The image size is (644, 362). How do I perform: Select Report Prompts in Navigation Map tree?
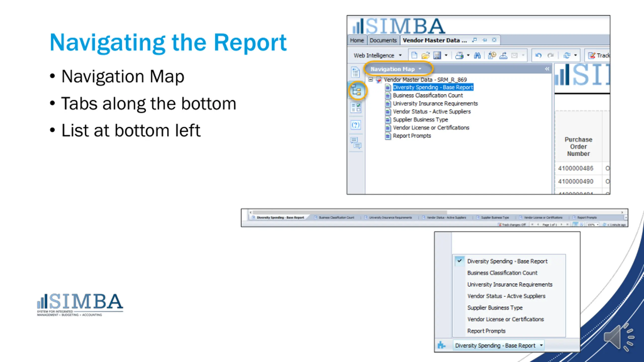(x=412, y=135)
